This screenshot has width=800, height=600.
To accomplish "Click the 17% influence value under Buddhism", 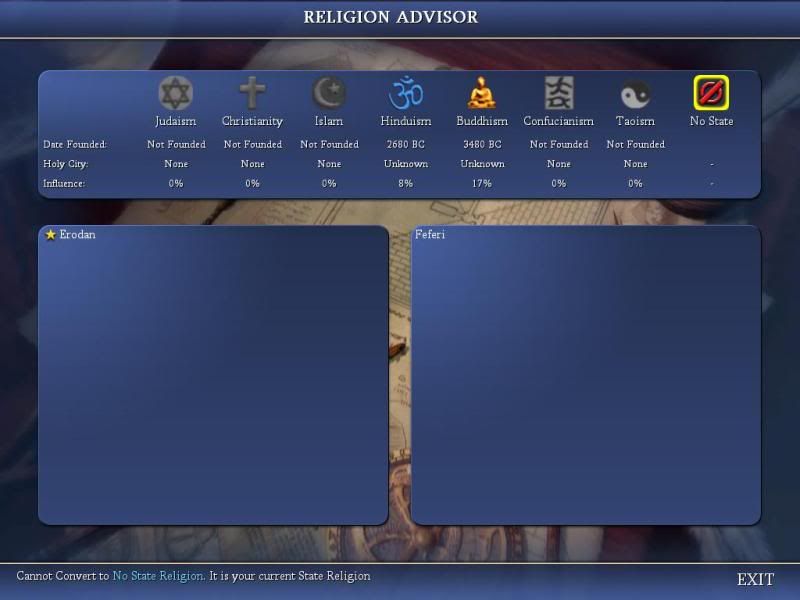I will (482, 184).
